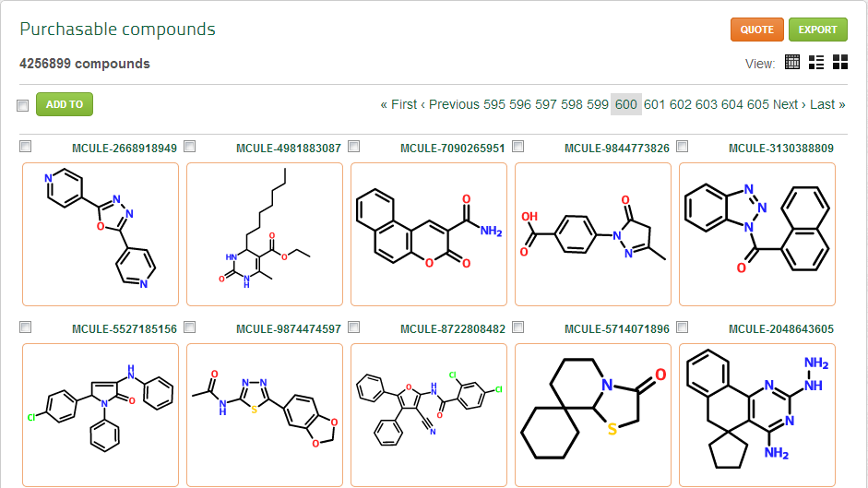Image resolution: width=868 pixels, height=488 pixels.
Task: Click the benzotriazole naphthyl ketone structure thumbnail
Action: [757, 234]
